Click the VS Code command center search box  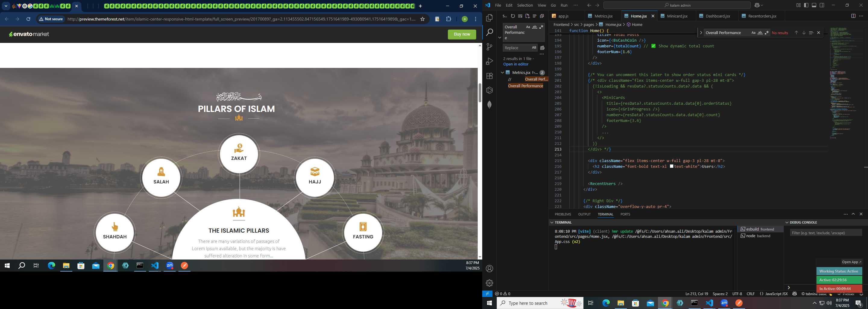[x=677, y=5]
